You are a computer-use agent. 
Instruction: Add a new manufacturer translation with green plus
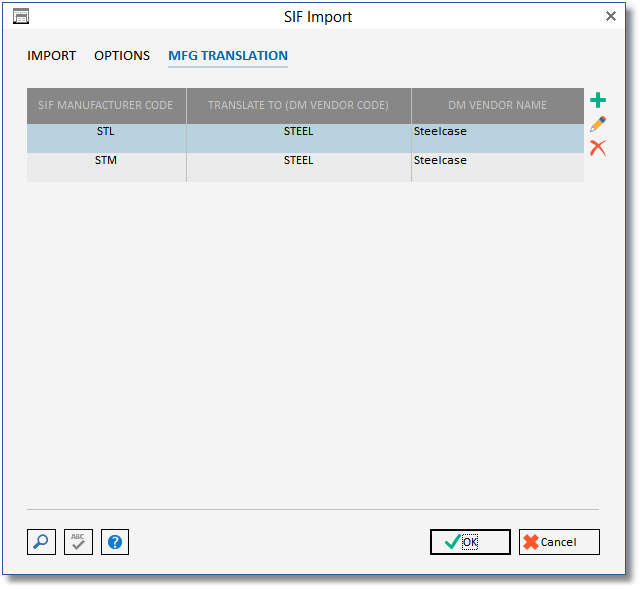(598, 100)
